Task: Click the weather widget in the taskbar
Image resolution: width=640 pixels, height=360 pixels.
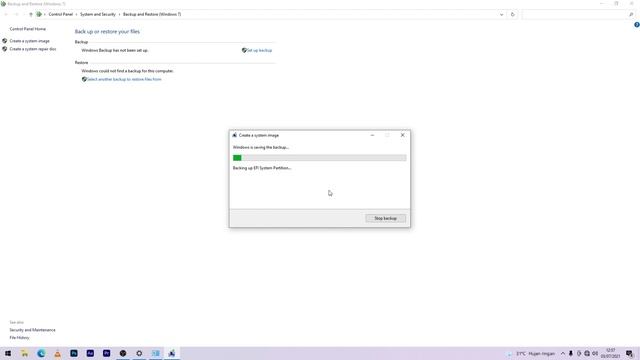Action: pos(531,353)
